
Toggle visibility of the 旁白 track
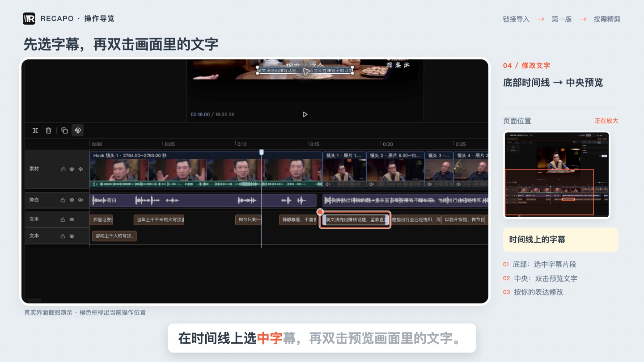tap(72, 200)
